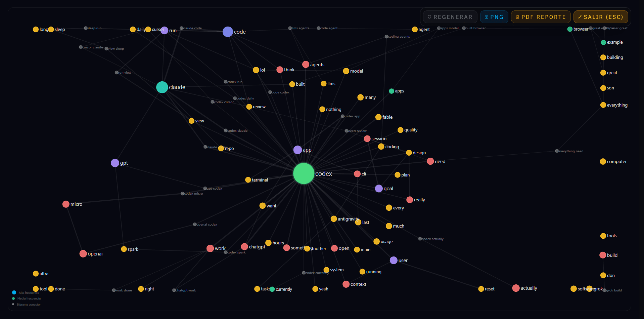Select the yellow right node
The height and width of the screenshot is (319, 644).
pyautogui.click(x=141, y=289)
